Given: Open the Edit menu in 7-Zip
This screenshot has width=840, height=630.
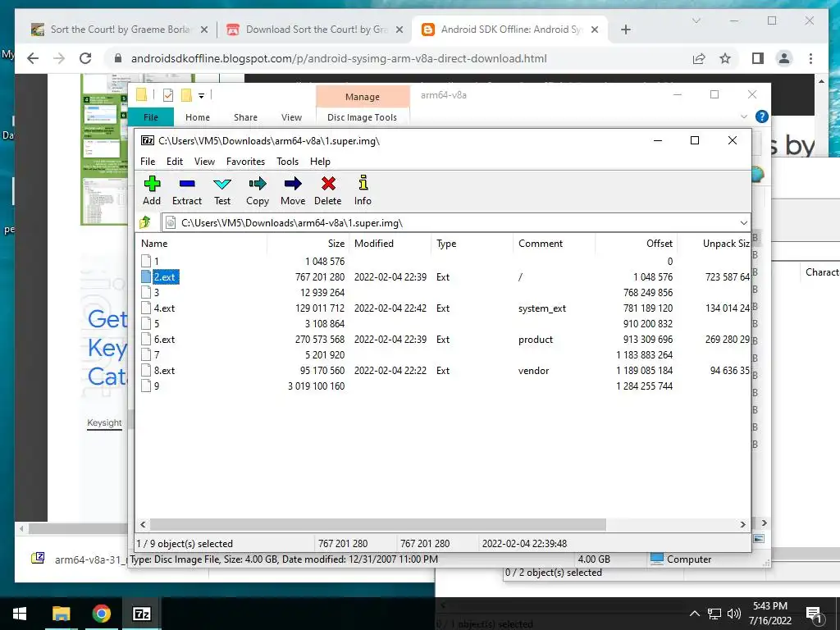Looking at the screenshot, I should point(175,162).
